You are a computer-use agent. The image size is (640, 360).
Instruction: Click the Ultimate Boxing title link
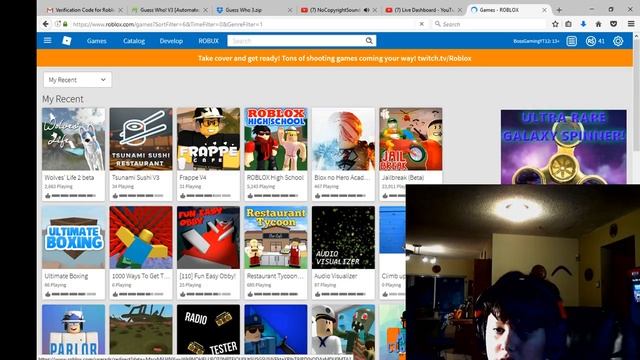tap(66, 276)
